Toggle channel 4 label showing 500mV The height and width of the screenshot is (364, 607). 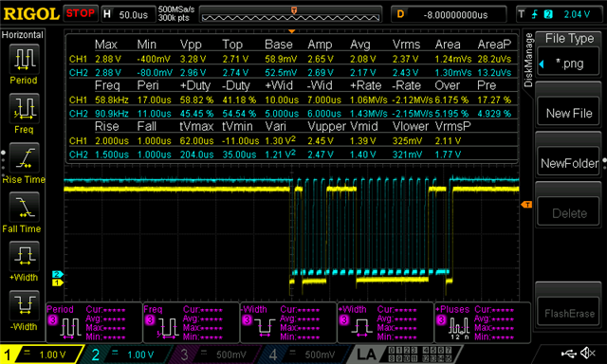coord(305,355)
